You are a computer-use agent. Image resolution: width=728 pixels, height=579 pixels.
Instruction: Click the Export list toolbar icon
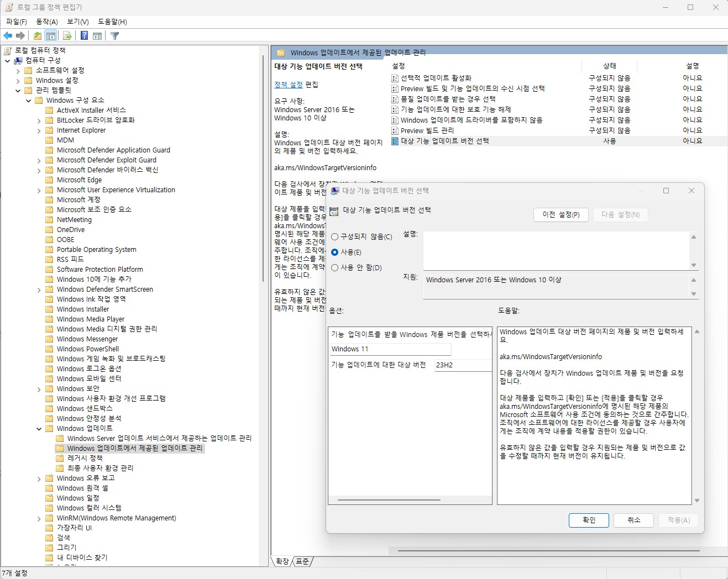click(x=67, y=36)
